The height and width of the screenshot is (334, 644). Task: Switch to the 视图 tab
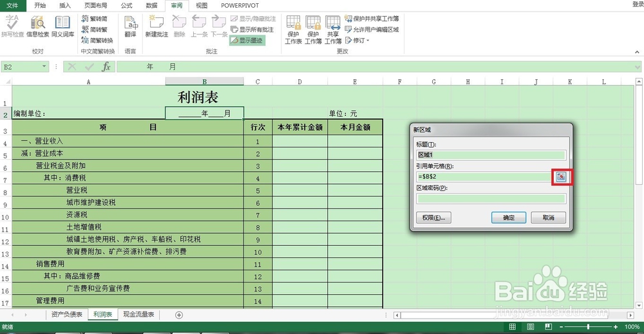coord(201,5)
